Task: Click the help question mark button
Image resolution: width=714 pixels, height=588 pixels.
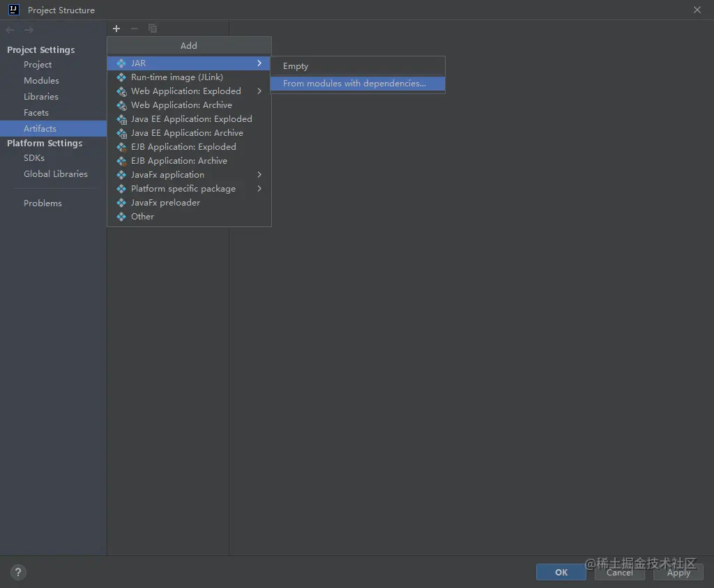Action: [x=18, y=572]
